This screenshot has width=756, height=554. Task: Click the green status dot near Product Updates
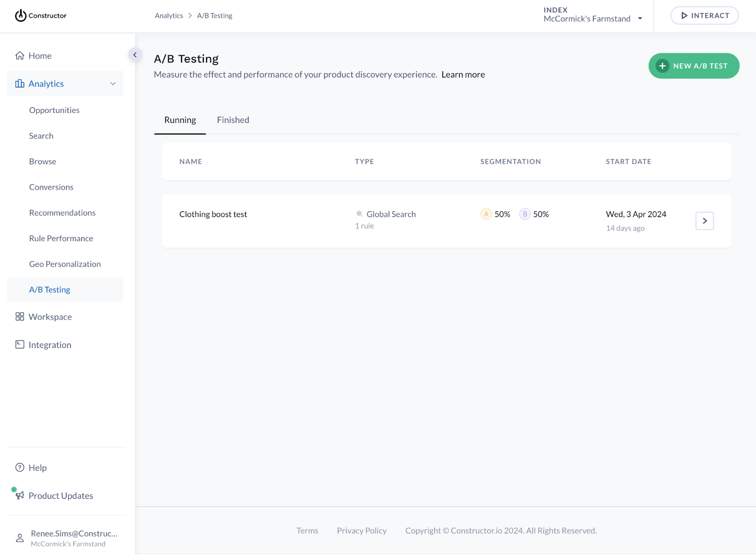[x=14, y=489]
